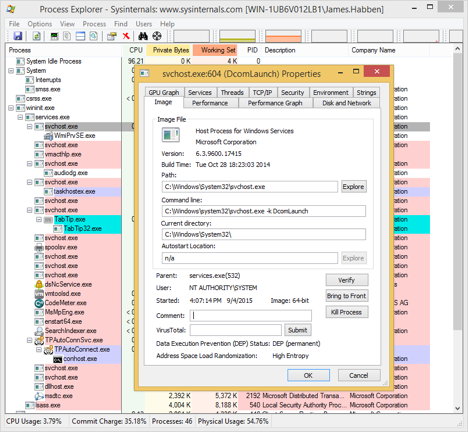Viewport: 468px width, 432px height.
Task: Click the audiodg.exe process icon
Action: 48,173
